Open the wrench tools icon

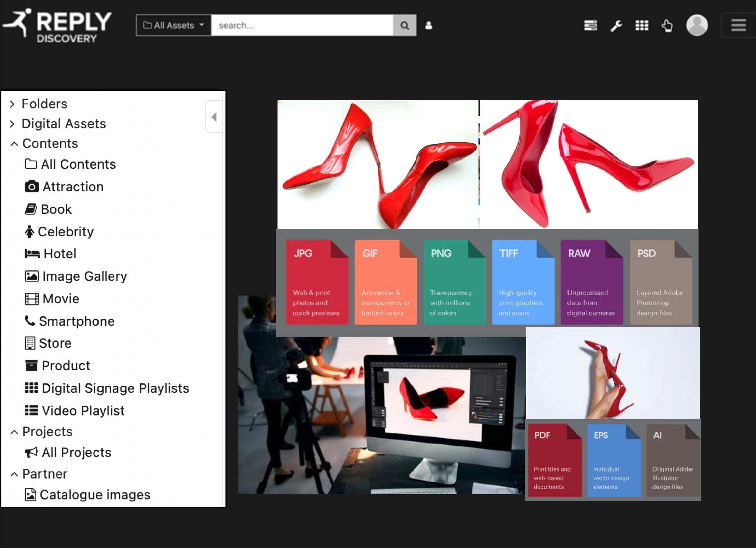tap(616, 26)
